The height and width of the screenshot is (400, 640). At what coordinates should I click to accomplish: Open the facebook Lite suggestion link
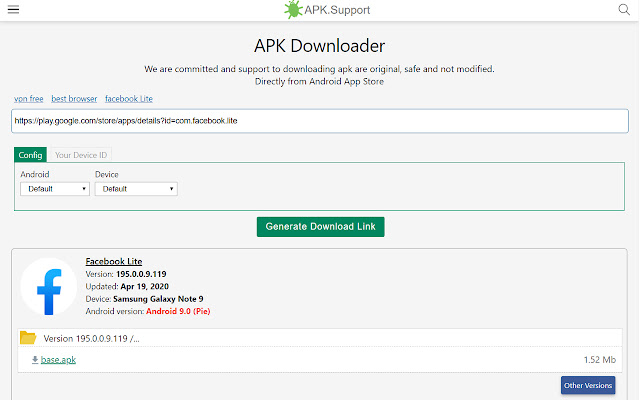point(129,99)
